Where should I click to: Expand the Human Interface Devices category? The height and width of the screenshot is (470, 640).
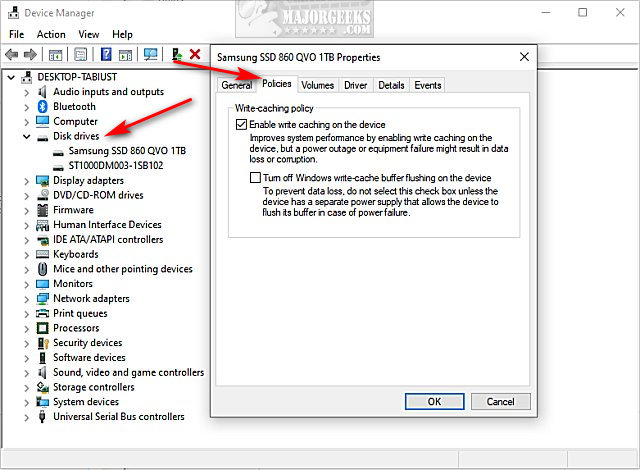tap(27, 225)
